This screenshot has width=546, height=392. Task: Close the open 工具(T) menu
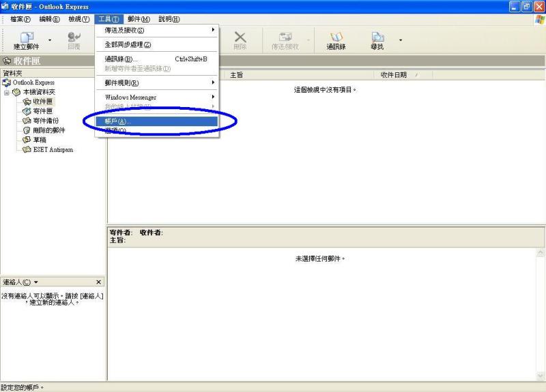pos(109,19)
